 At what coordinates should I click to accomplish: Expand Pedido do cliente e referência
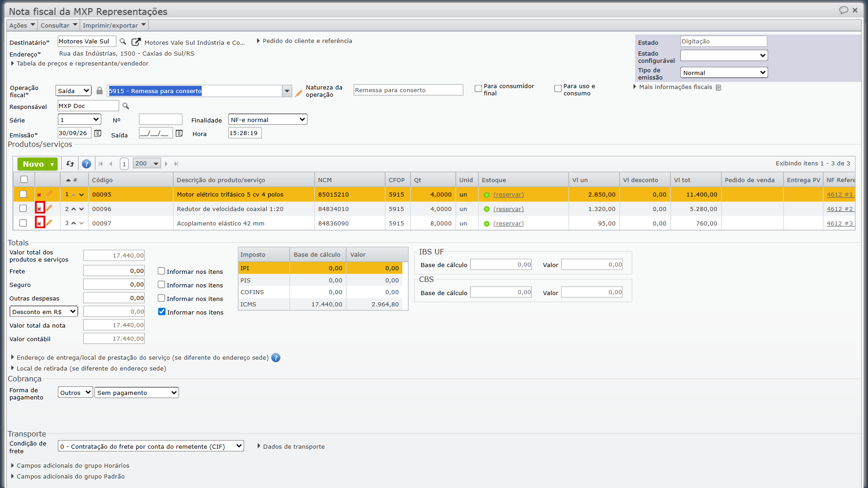click(x=304, y=41)
